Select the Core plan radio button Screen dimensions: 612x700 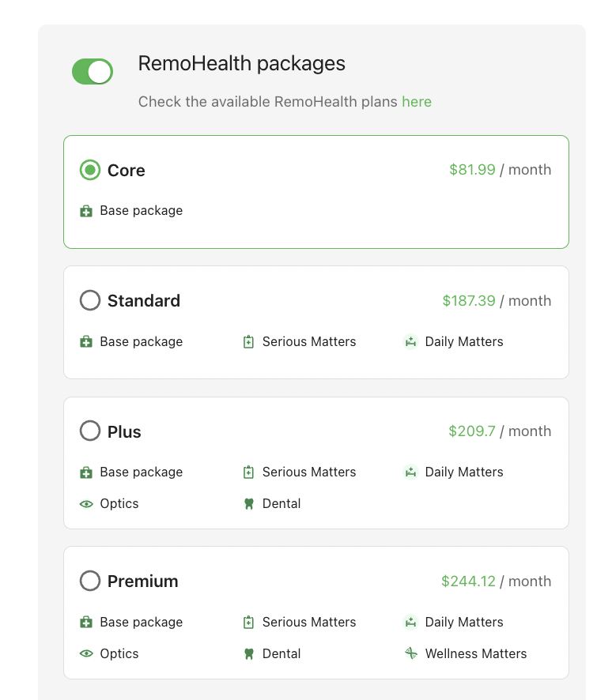[x=90, y=170]
